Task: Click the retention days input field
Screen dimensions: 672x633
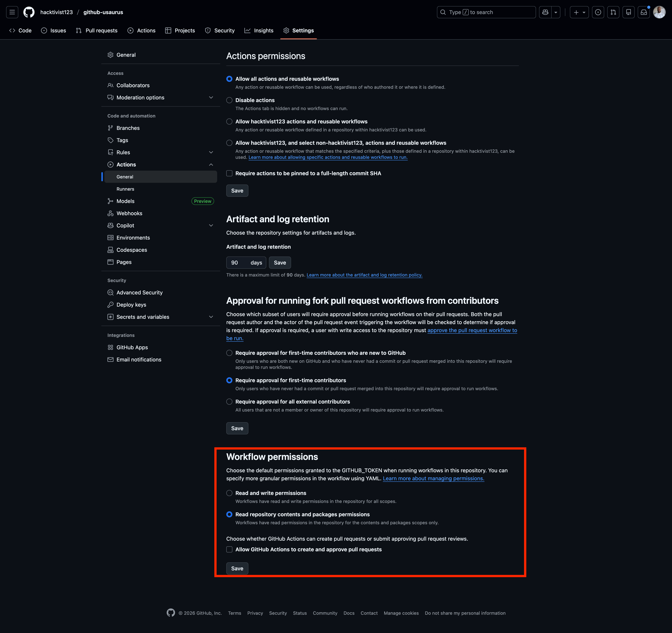Action: click(246, 263)
